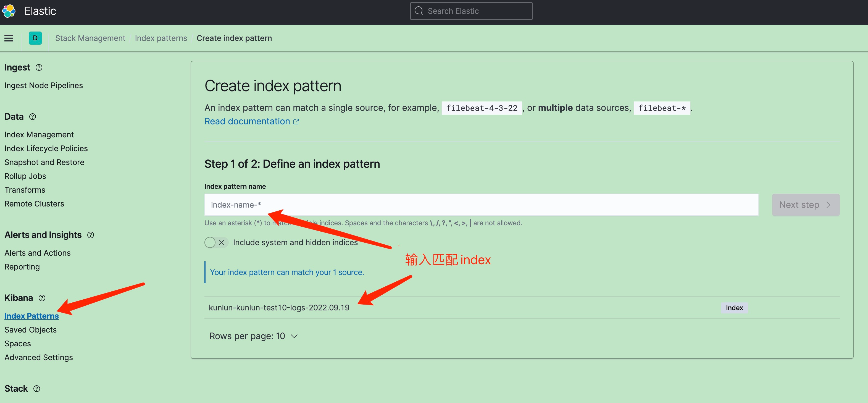The image size is (868, 403).
Task: Click the kunlun-kunlun-test10-logs-2022.09.19 row
Action: point(279,308)
